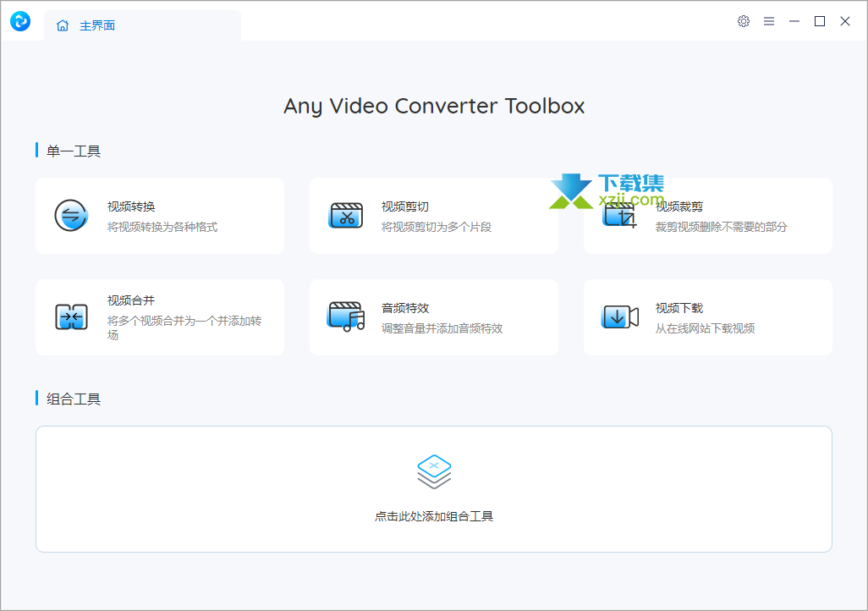Click 调整音量并添加音频特效 description
The width and height of the screenshot is (868, 611).
click(x=442, y=328)
